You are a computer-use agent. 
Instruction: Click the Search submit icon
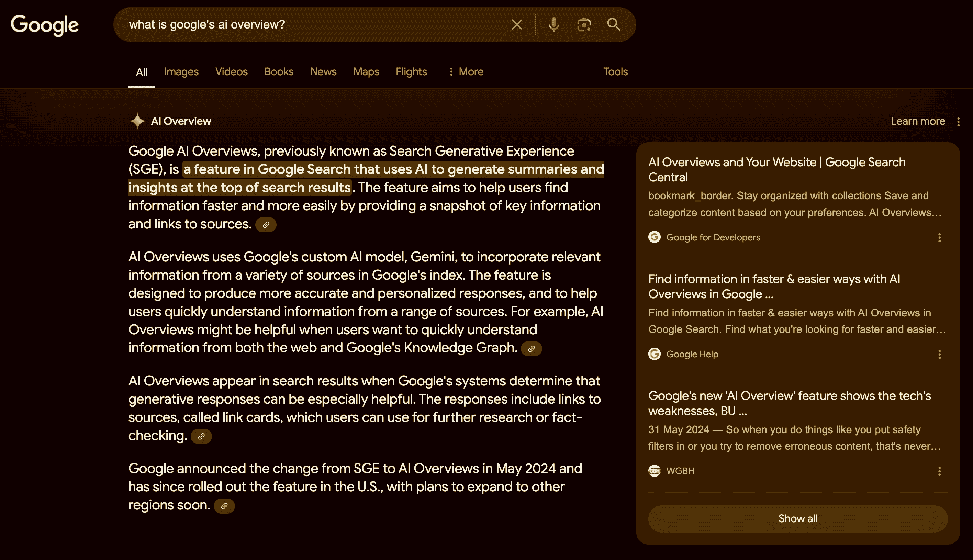point(614,25)
